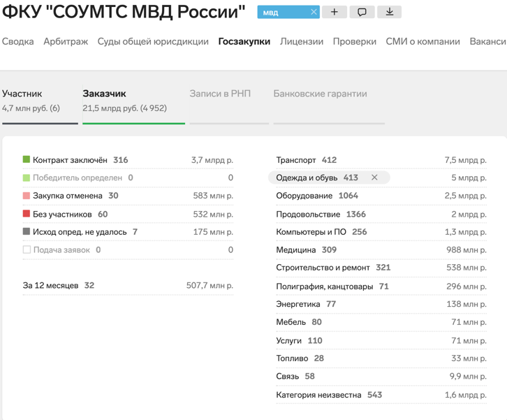Viewport: 507px width, 420px height.
Task: Click the company title ФКУ СОУМТС МВД России
Action: click(x=124, y=12)
